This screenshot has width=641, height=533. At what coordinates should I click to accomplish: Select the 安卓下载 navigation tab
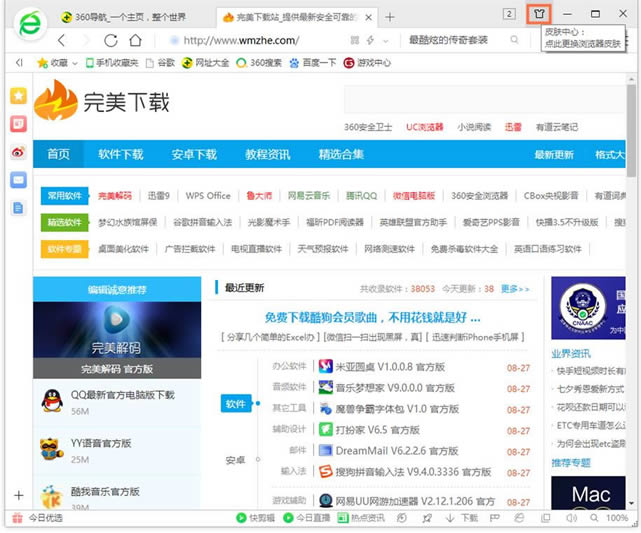[x=194, y=154]
